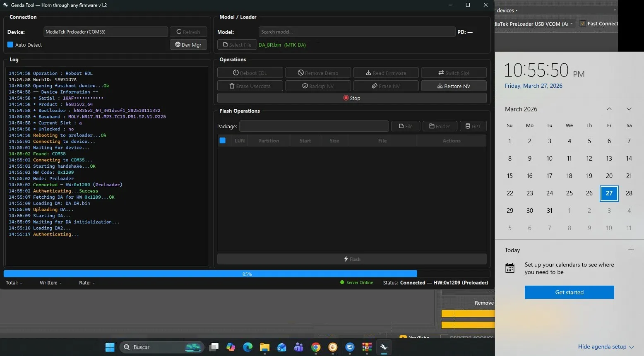
Task: Click the Restore NV button
Action: 454,86
